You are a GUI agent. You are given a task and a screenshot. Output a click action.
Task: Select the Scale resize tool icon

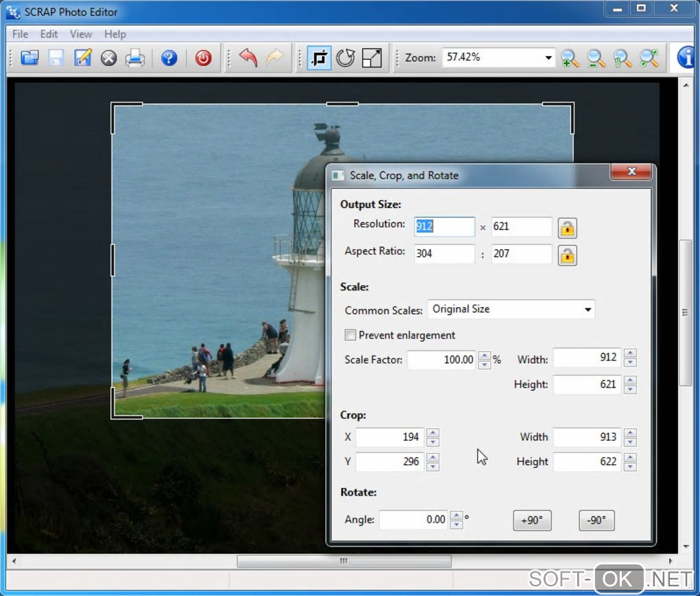(371, 58)
